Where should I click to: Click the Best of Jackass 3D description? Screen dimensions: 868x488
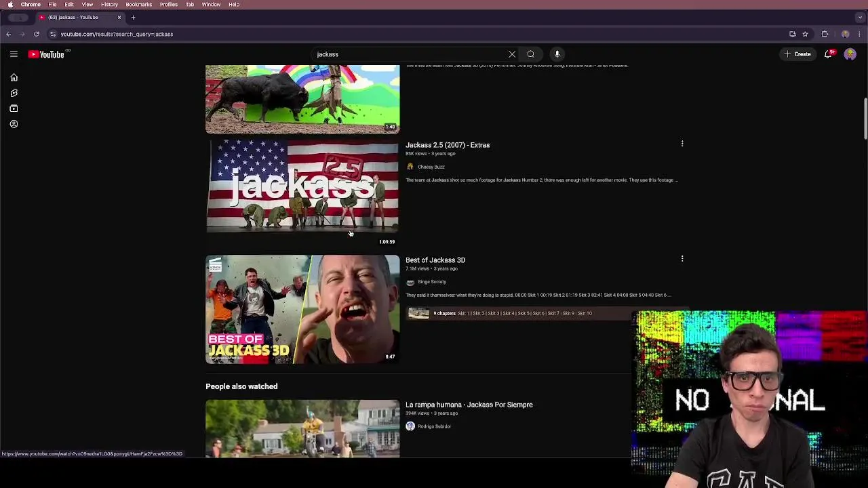tap(538, 296)
